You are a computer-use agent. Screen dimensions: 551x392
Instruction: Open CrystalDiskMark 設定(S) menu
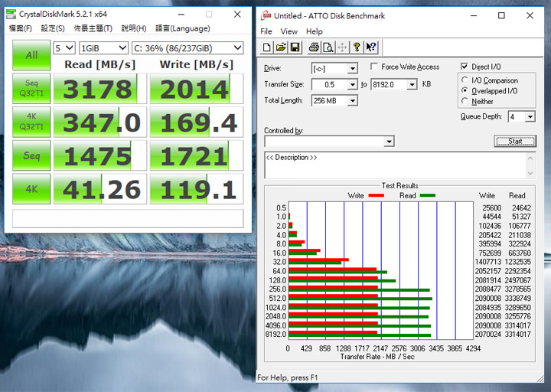pyautogui.click(x=53, y=28)
